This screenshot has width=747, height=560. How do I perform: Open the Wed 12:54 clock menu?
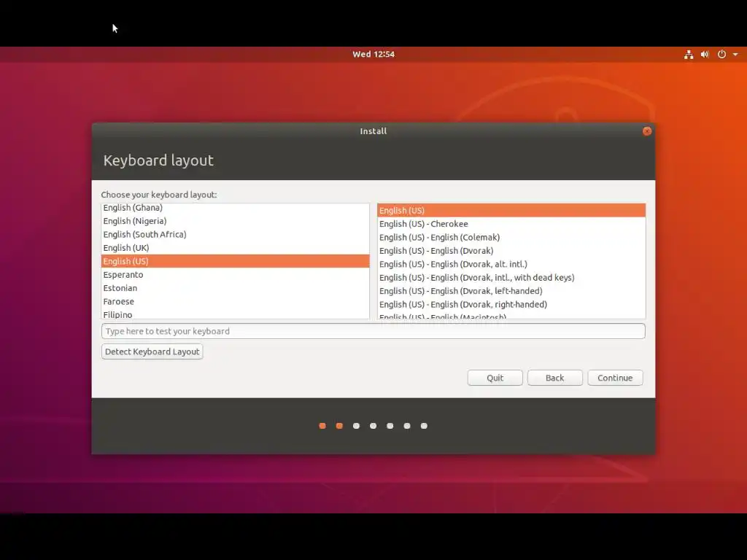(373, 54)
